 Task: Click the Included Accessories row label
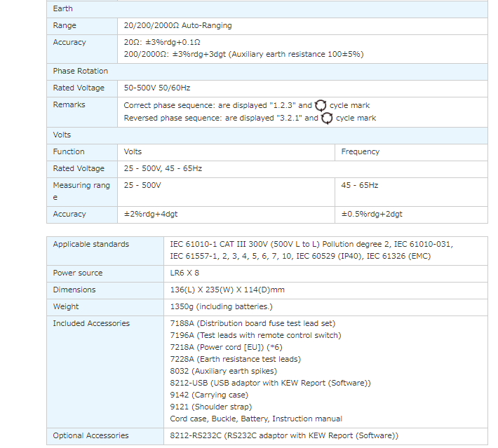[91, 323]
